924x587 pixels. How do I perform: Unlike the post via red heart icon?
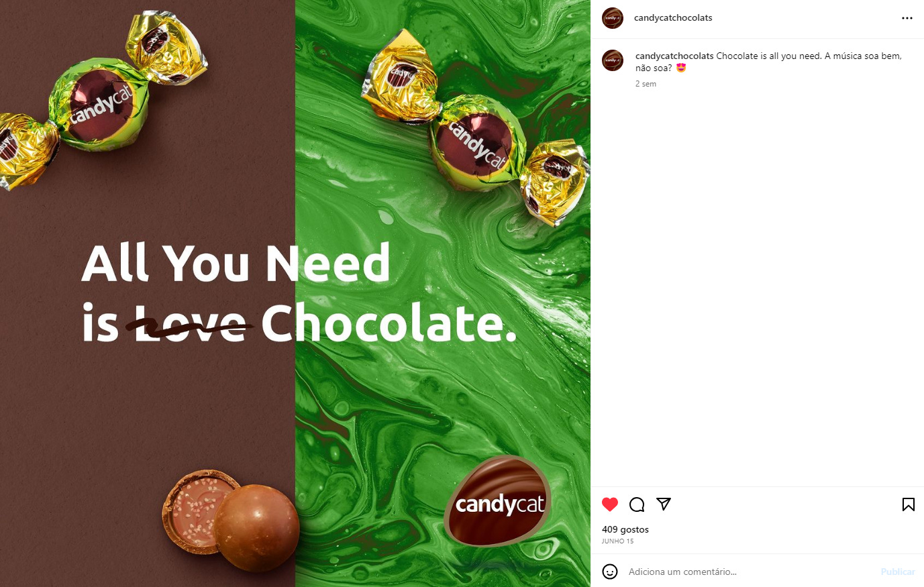tap(610, 504)
